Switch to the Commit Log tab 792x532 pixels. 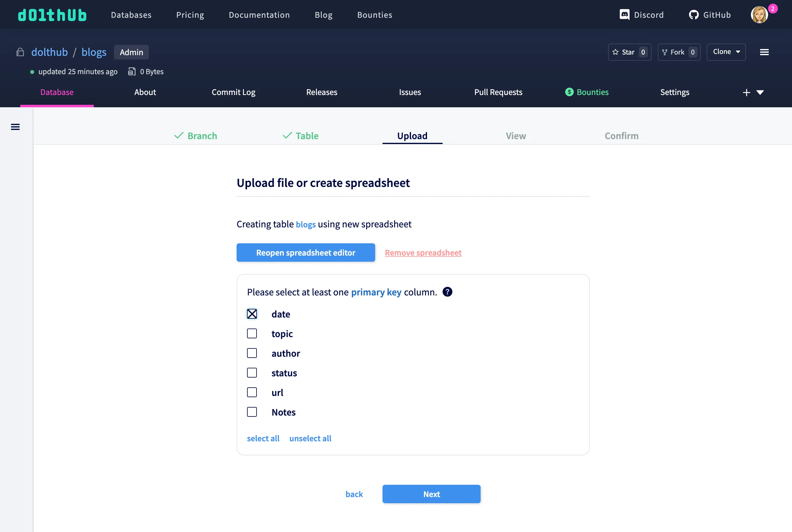tap(233, 92)
